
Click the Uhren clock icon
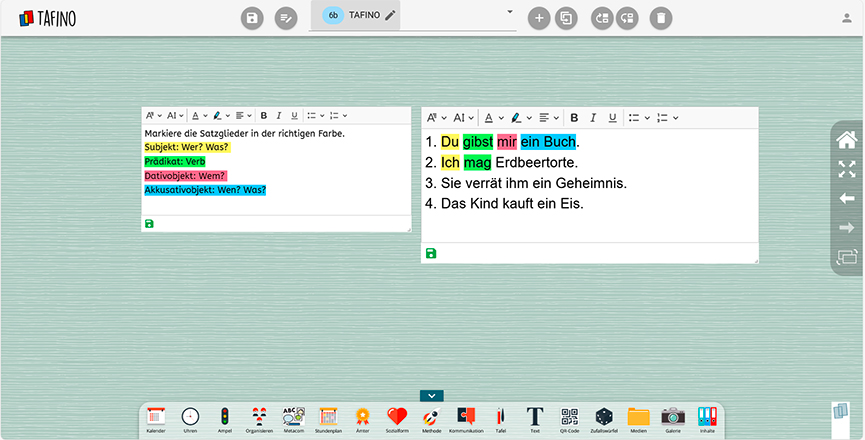click(x=190, y=417)
